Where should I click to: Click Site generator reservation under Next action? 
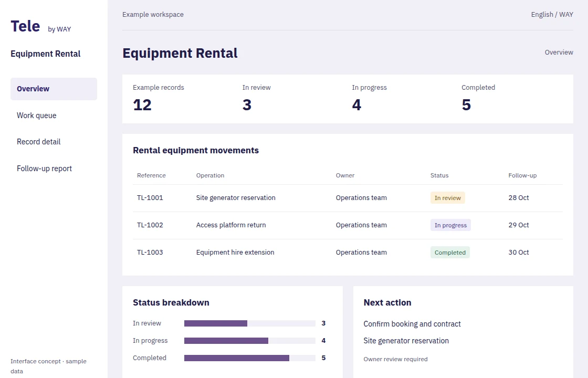[x=406, y=341]
